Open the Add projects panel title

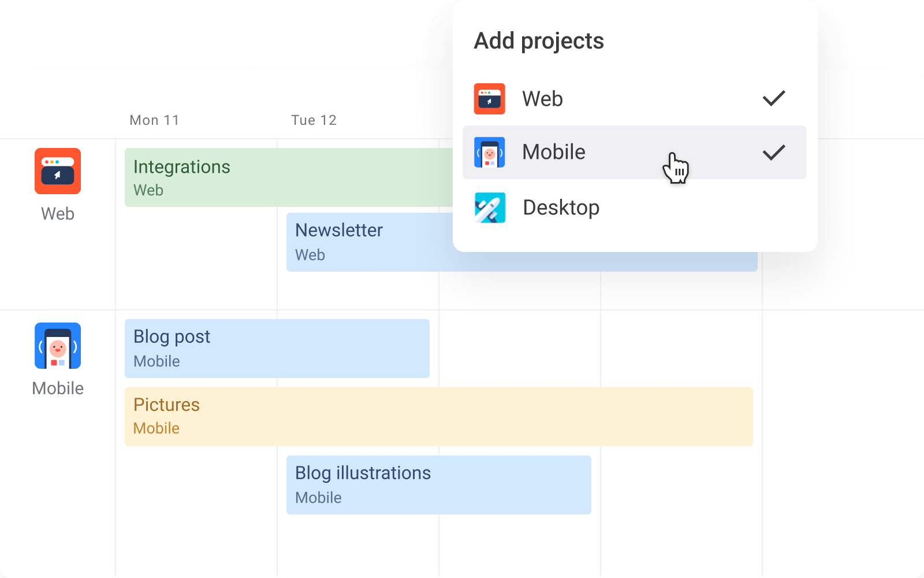click(539, 40)
